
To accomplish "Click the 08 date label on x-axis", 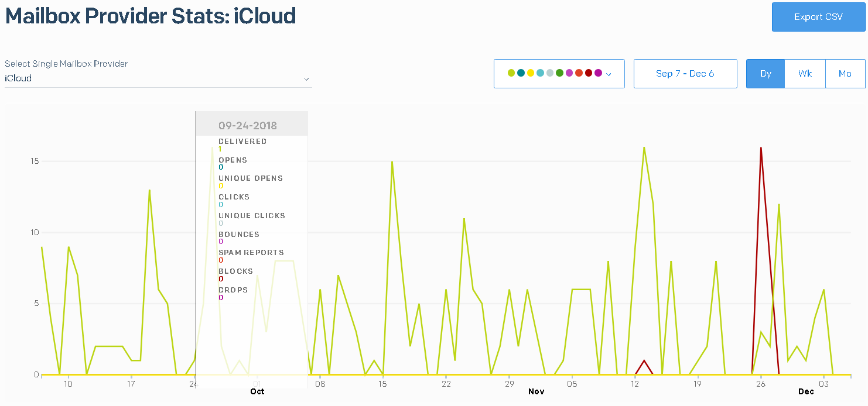I will point(320,384).
